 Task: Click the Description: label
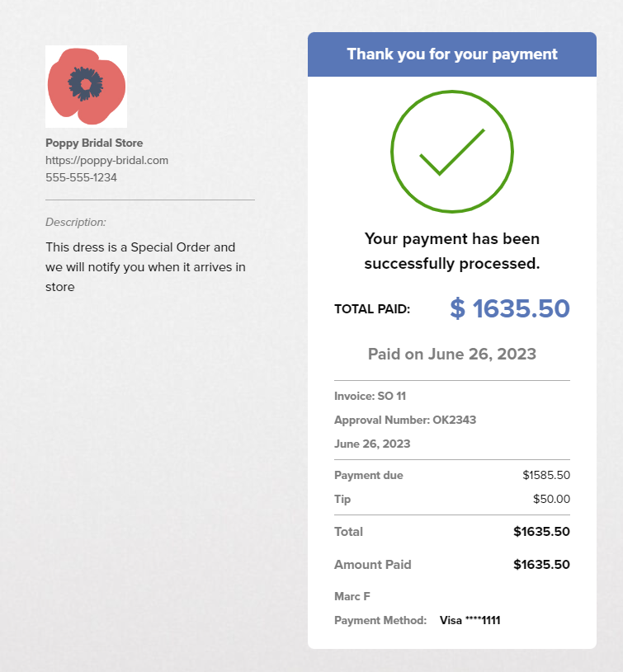pos(75,222)
